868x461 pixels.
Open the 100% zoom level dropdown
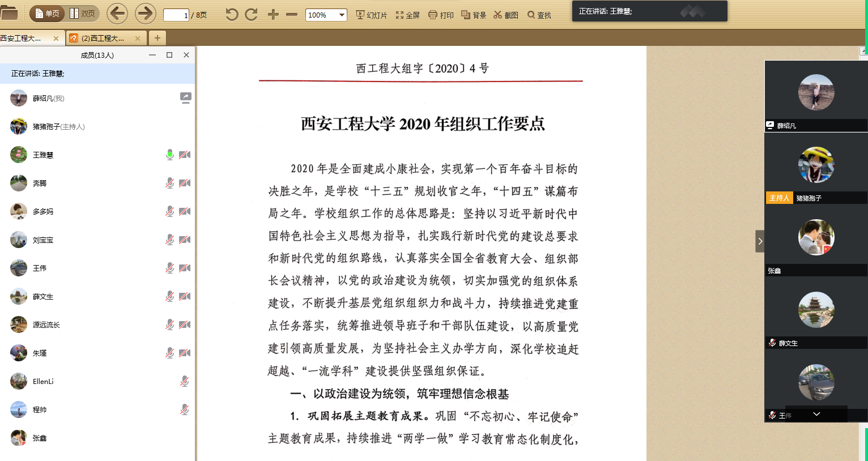(342, 15)
